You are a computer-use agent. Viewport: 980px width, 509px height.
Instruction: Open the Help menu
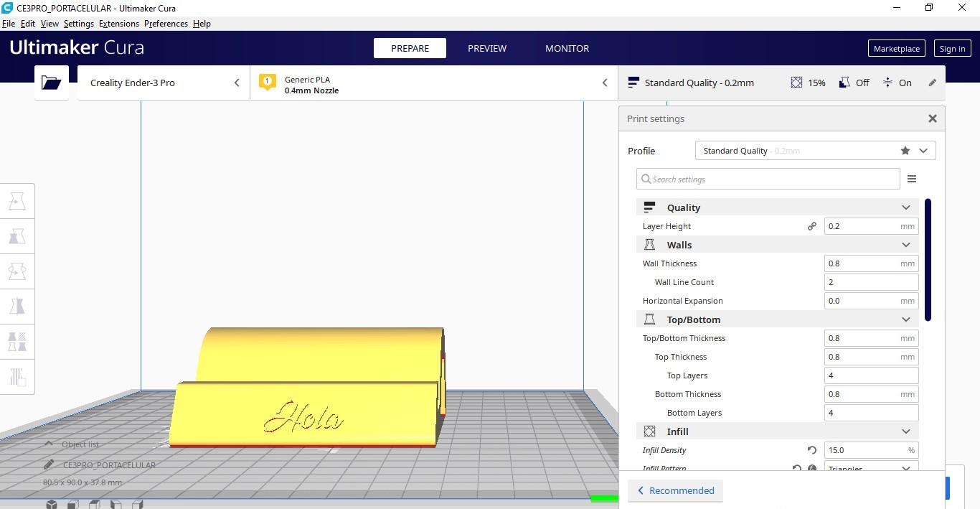pos(202,24)
